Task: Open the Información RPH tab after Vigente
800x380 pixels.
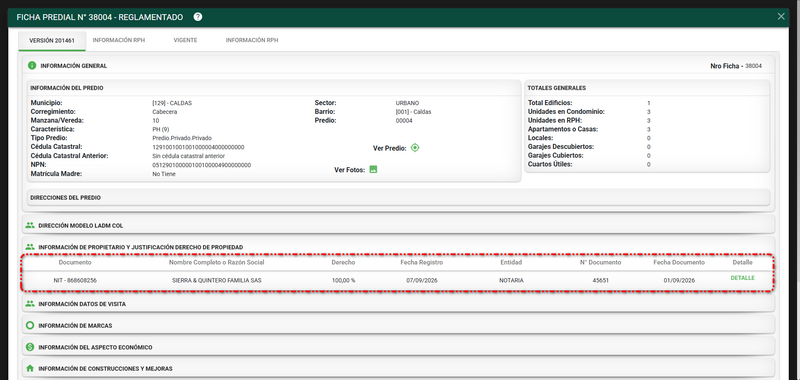Action: [x=252, y=40]
